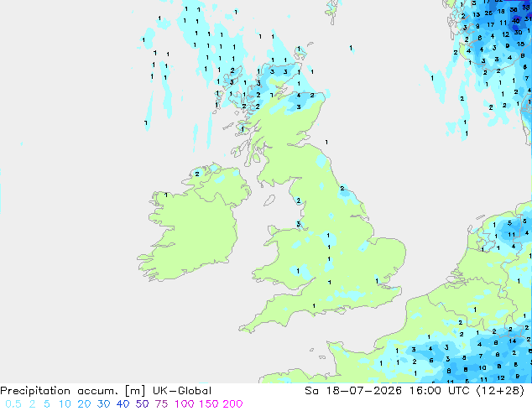Select the 5 legend value
Screen dimensions: 532x411
(x=47, y=404)
